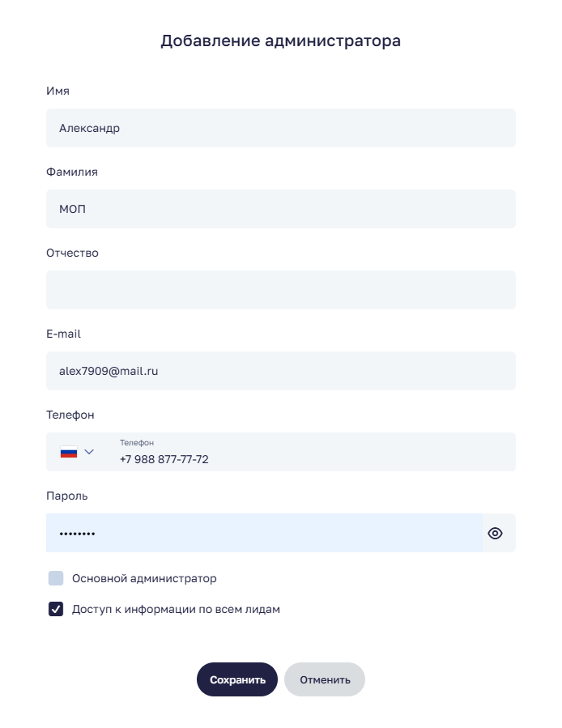Click the Основной администратор label text

144,578
